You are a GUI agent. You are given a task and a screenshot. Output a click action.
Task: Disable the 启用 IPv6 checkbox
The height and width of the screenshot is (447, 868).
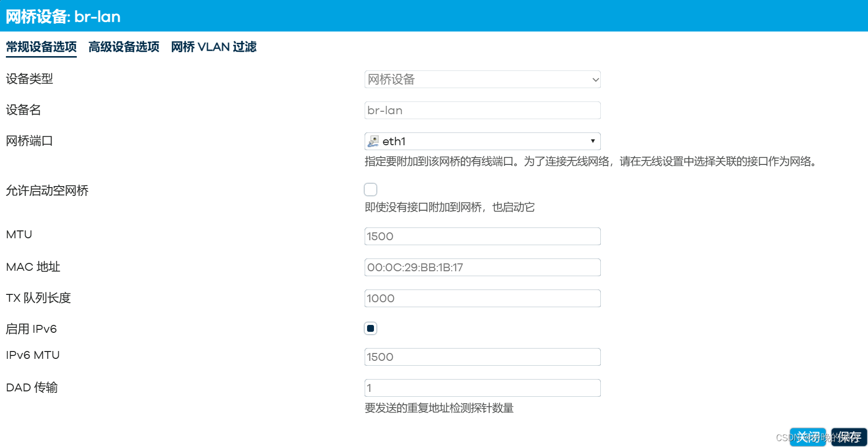coord(371,328)
